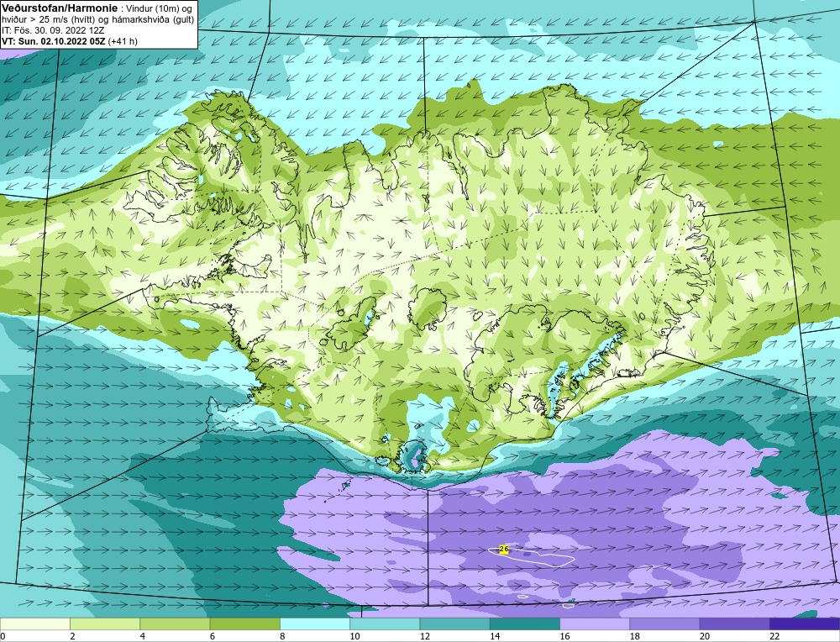Viewport: 840px width, 642px height.
Task: Click the yellow 26 maximum gust label
Action: click(503, 550)
